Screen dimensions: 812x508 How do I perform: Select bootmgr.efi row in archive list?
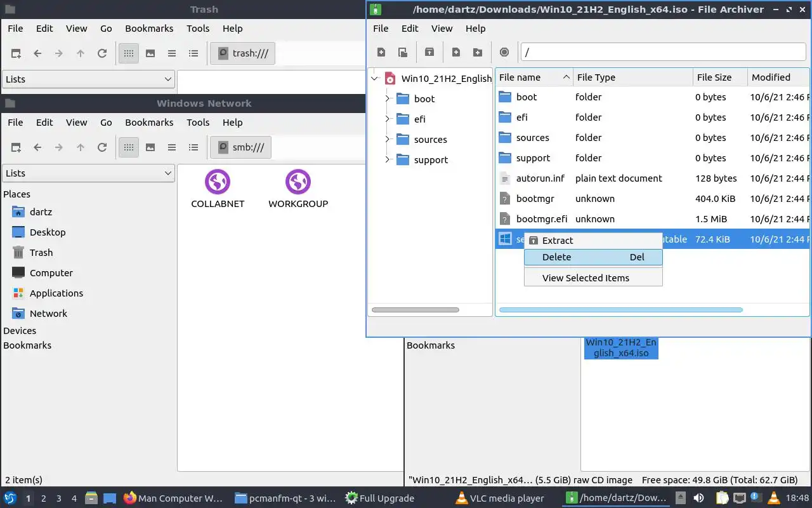[652, 219]
